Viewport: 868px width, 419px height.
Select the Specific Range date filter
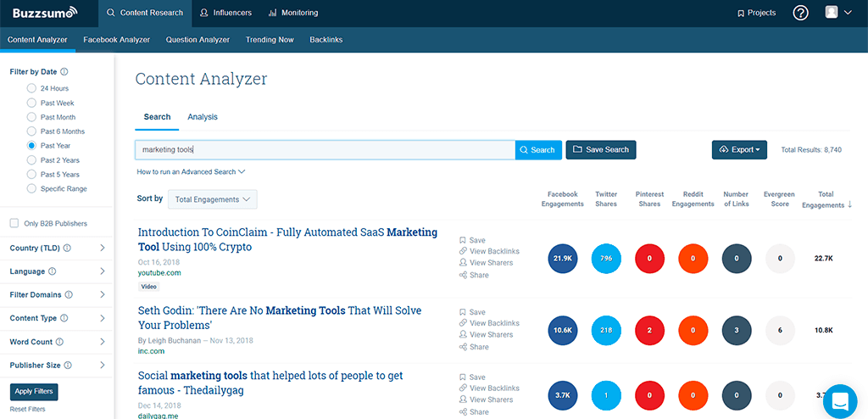pos(31,188)
